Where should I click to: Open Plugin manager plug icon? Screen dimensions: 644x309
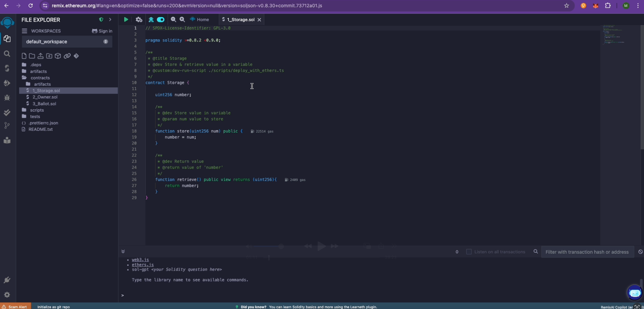tap(7, 280)
